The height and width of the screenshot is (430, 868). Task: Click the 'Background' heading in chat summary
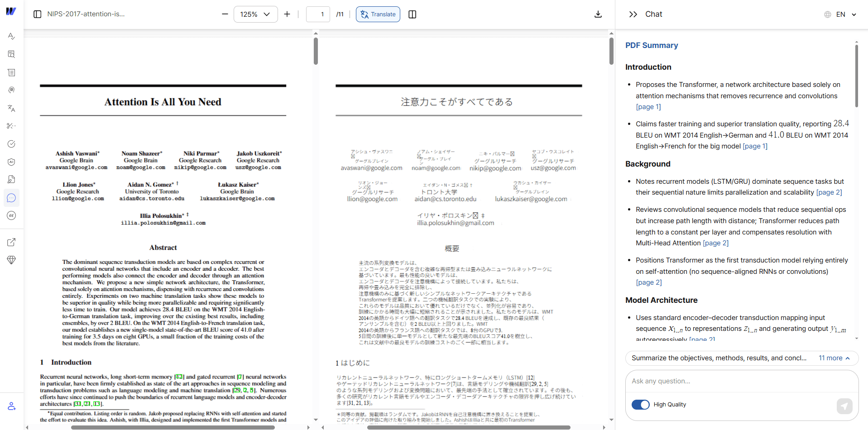coord(648,164)
